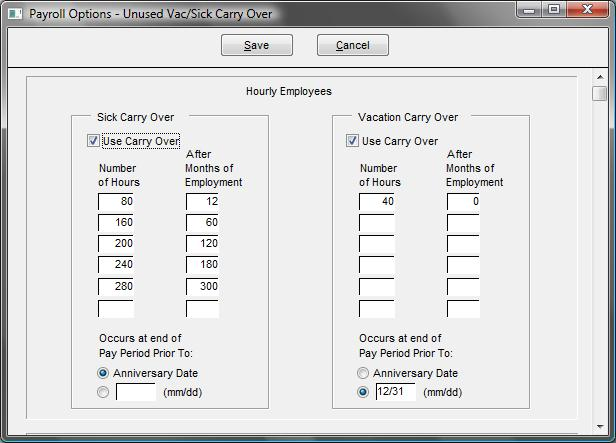The image size is (616, 443).
Task: Click the Sick hours field containing 80
Action: (x=116, y=201)
